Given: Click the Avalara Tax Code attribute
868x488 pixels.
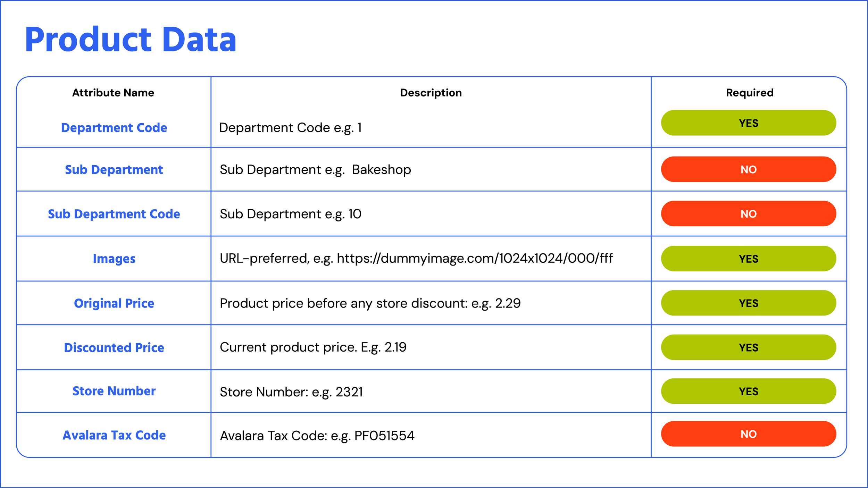Looking at the screenshot, I should click(114, 435).
